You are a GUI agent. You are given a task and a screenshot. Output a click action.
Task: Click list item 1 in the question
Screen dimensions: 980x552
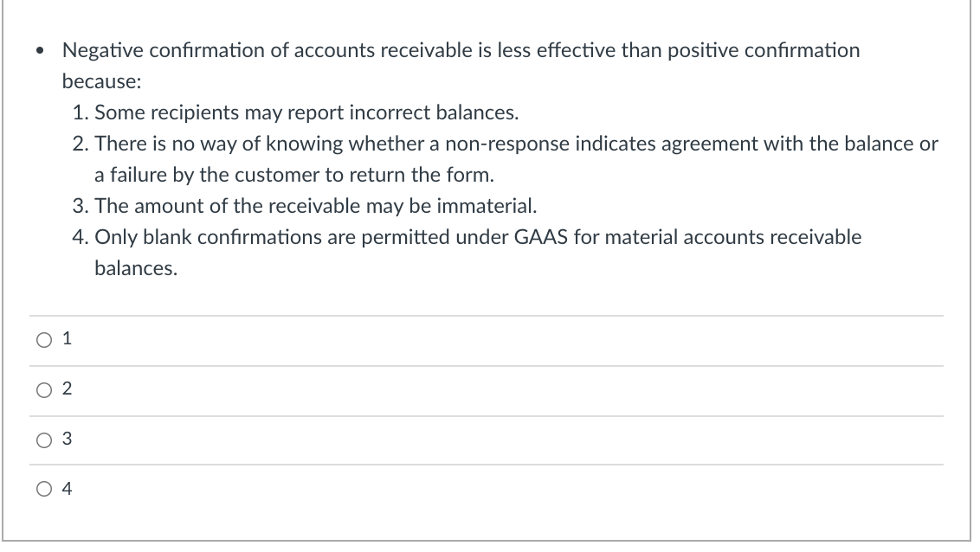tap(294, 112)
